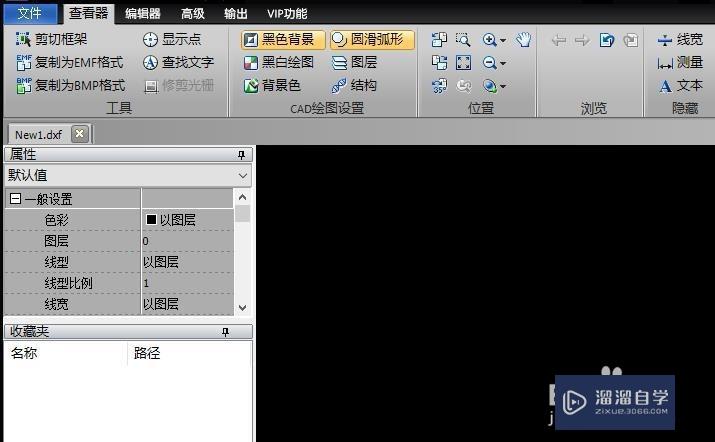Select the zoom window magnifier tool
The width and height of the screenshot is (715, 442).
[463, 40]
